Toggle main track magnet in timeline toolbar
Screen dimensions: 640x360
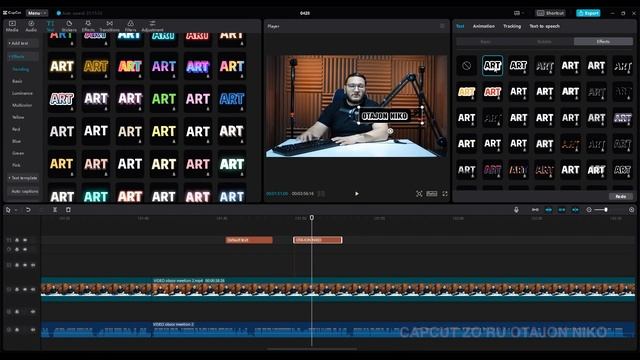click(x=535, y=210)
